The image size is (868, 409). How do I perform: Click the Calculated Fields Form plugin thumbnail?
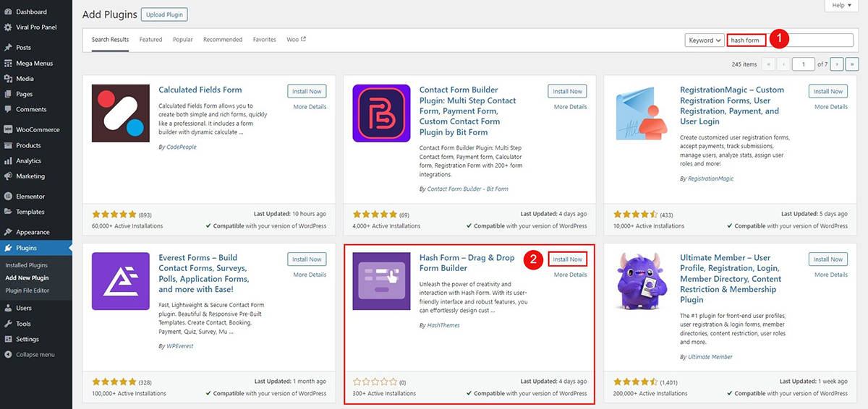pyautogui.click(x=121, y=113)
